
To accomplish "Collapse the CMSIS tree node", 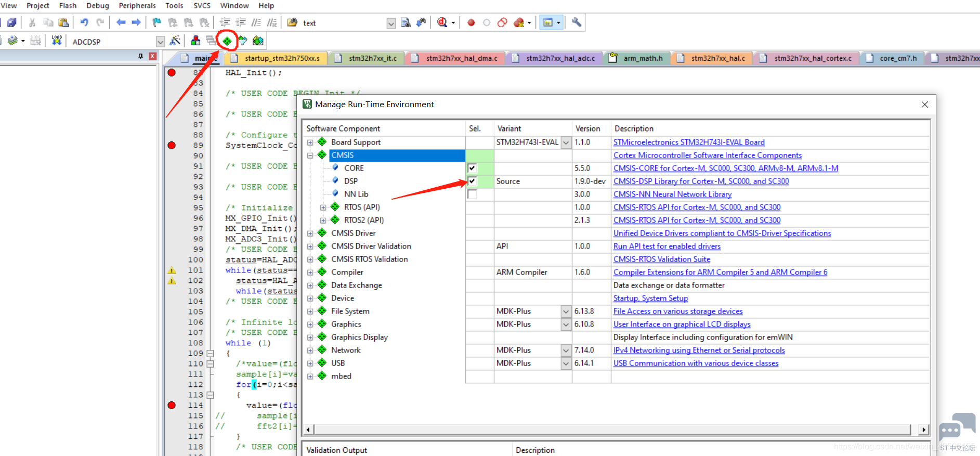I will tap(310, 155).
